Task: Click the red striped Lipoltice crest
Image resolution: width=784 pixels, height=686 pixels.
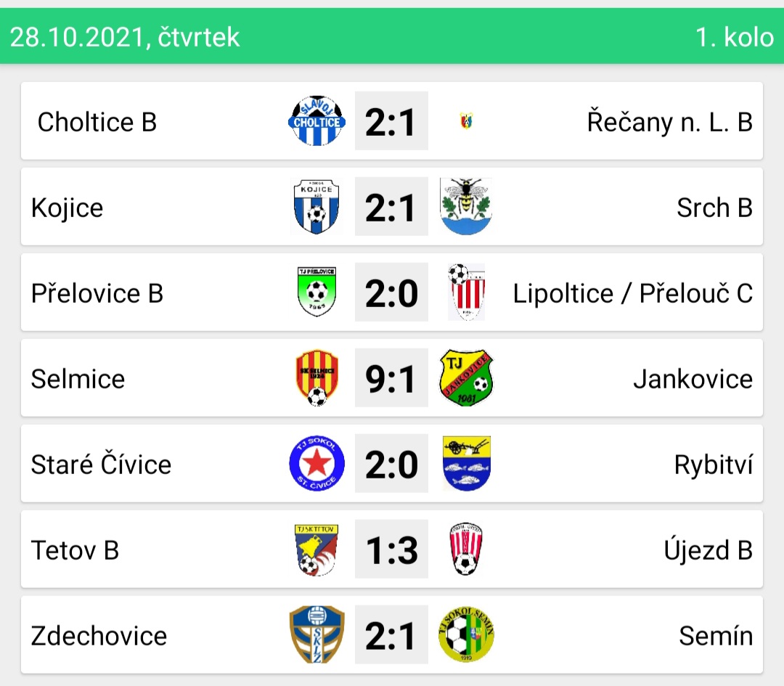Action: (x=467, y=292)
